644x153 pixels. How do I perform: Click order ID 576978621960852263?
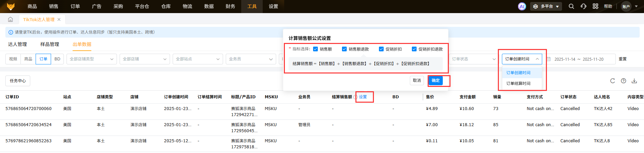[x=29, y=141]
